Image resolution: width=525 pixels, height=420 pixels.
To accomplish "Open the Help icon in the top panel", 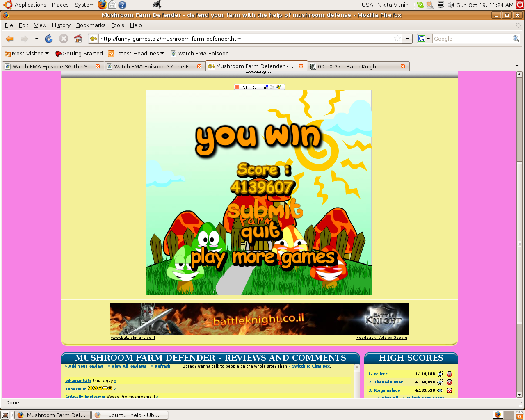I will click(122, 5).
